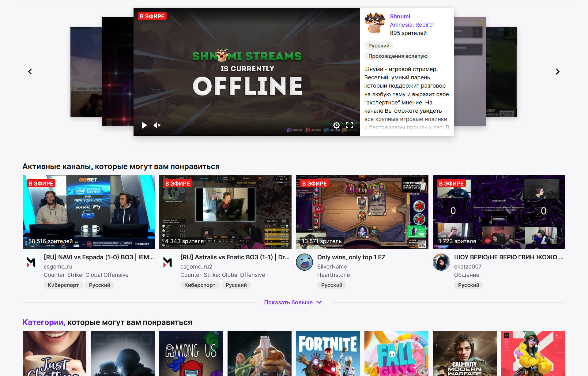
Task: Select Киберспорт tag under csgomc_ru
Action: 63,285
